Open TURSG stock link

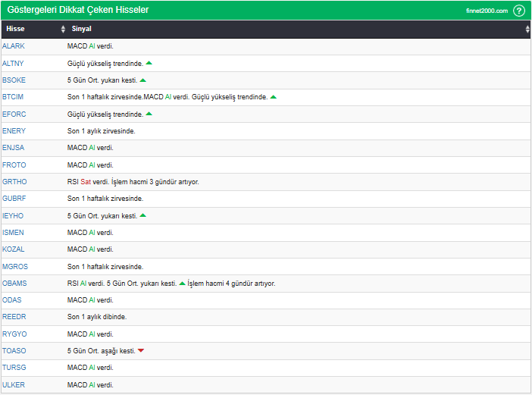click(x=14, y=368)
